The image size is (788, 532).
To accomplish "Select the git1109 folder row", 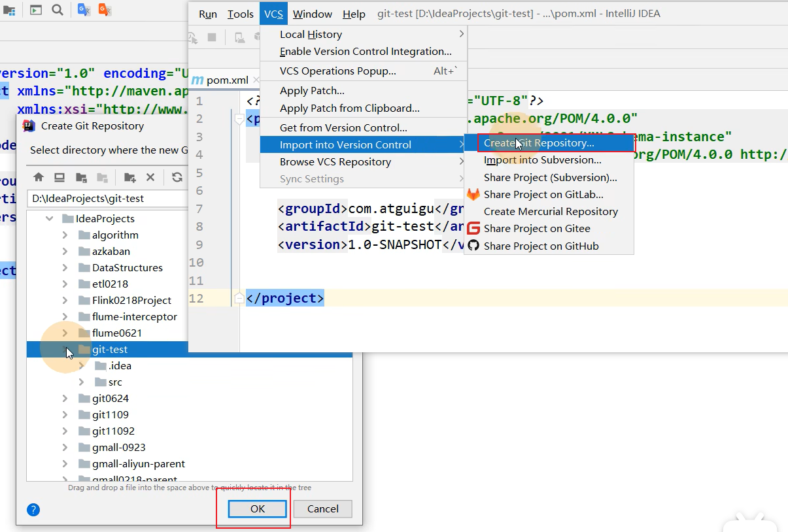I will click(x=190, y=415).
